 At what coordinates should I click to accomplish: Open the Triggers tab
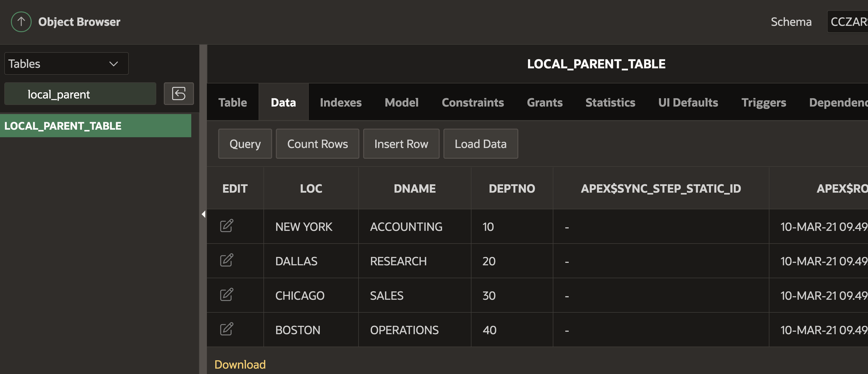763,102
